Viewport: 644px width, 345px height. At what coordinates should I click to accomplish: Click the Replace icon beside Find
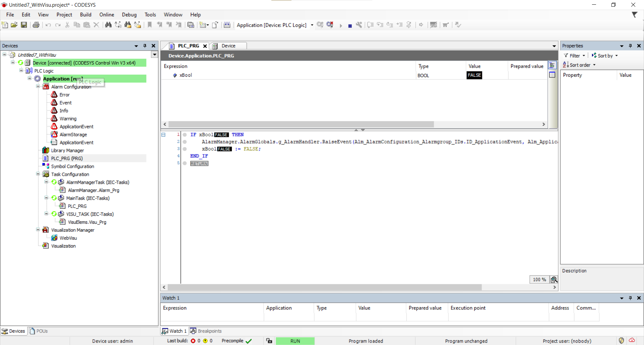coord(118,25)
